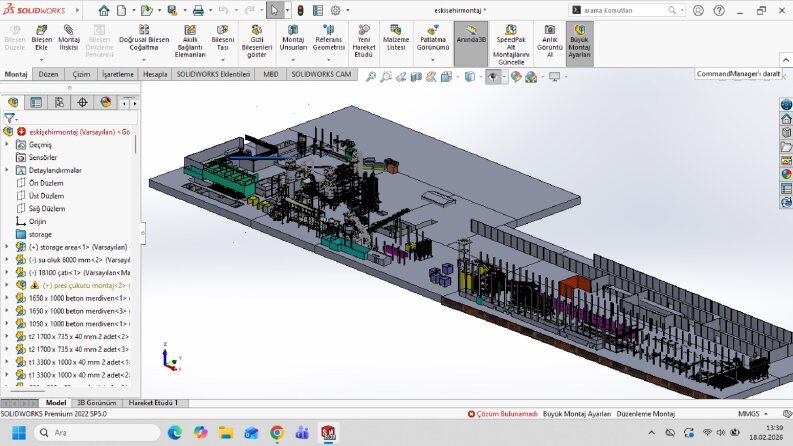Click Bileşen Ekle (Insert Components)
Image resolution: width=793 pixels, height=446 pixels.
point(41,38)
